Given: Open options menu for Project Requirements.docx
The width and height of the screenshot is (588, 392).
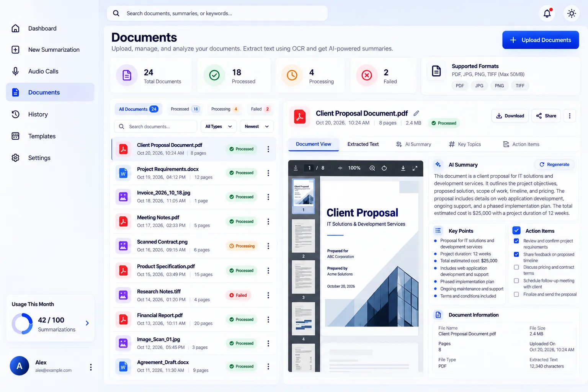Looking at the screenshot, I should 268,173.
